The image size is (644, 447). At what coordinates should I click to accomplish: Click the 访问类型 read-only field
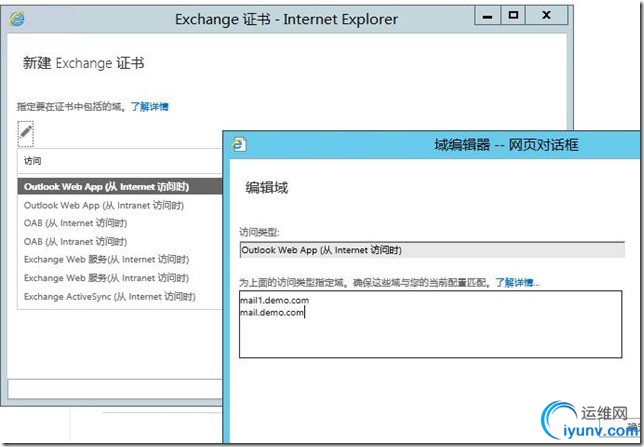[x=432, y=250]
